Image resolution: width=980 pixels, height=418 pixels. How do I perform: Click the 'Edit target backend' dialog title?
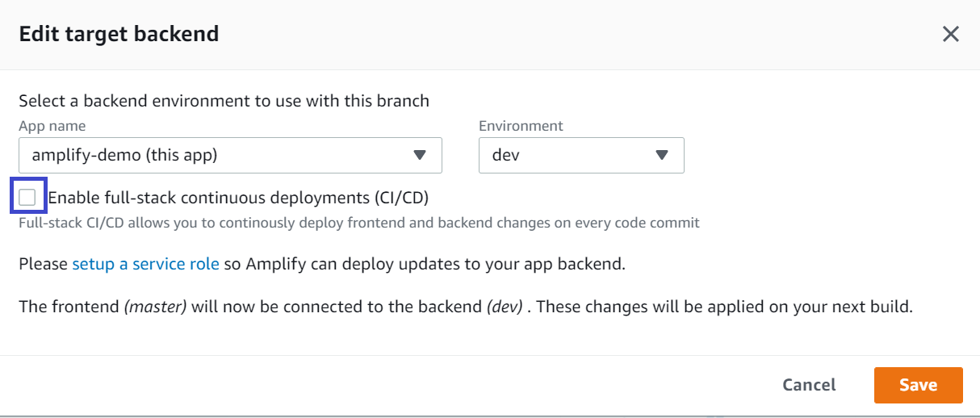(x=119, y=34)
